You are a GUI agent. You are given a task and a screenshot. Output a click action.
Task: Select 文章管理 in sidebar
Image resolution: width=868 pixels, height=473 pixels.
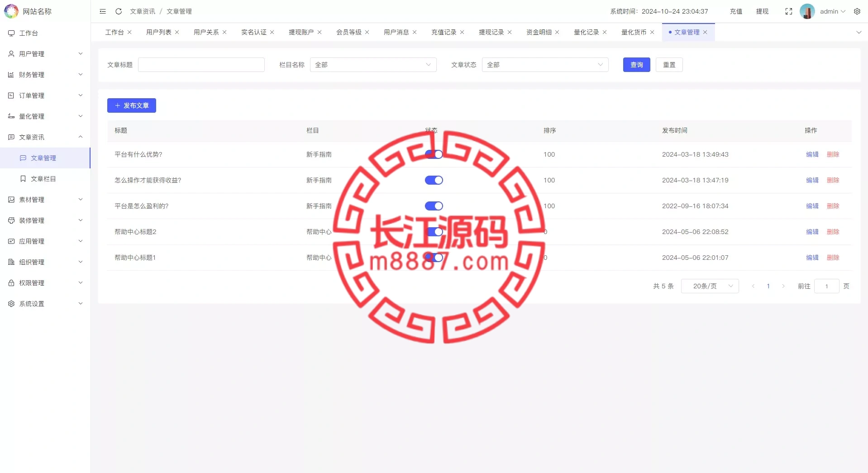point(45,158)
